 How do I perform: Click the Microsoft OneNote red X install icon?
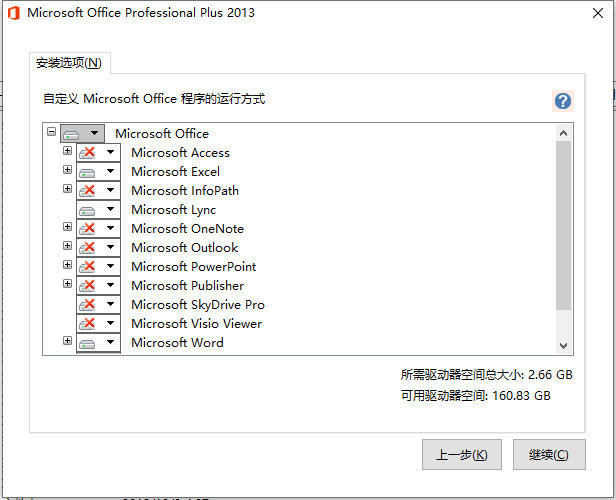click(x=87, y=228)
